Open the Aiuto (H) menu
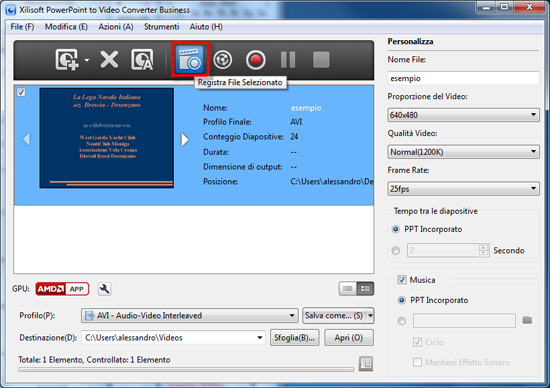Screen dimensions: 550x388 pyautogui.click(x=206, y=27)
